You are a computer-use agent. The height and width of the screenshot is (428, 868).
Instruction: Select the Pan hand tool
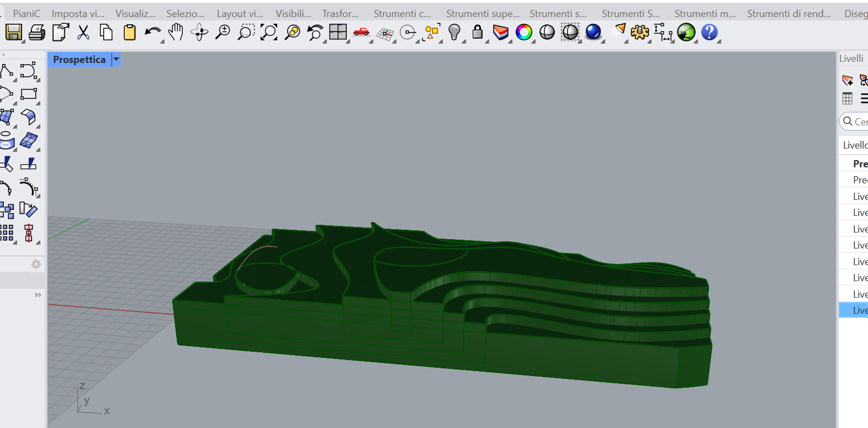pyautogui.click(x=176, y=33)
